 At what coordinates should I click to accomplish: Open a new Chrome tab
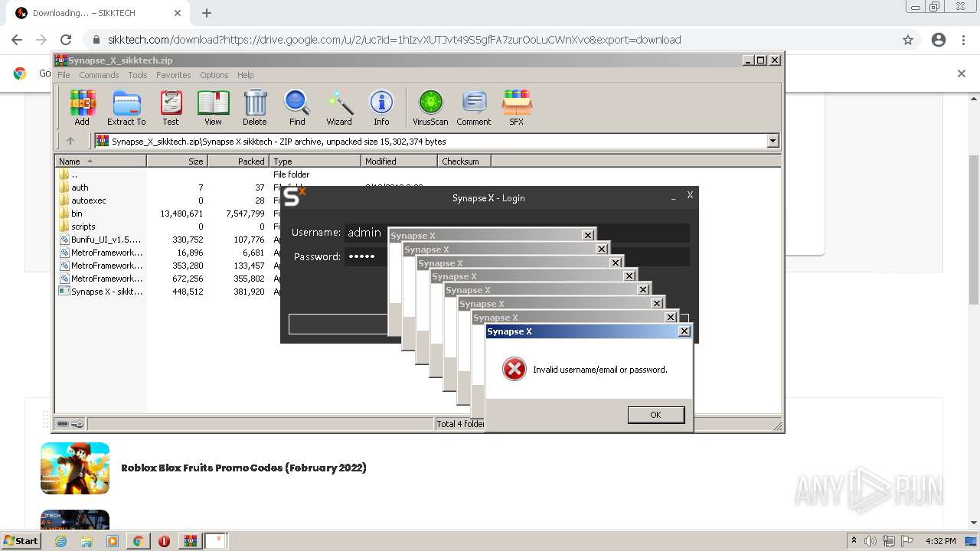tap(207, 13)
